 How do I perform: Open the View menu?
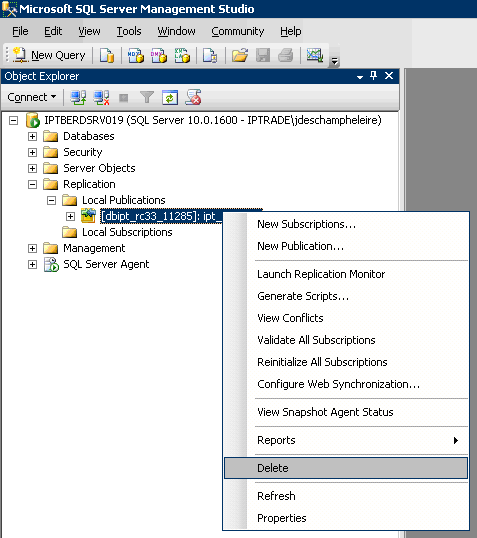click(x=89, y=31)
